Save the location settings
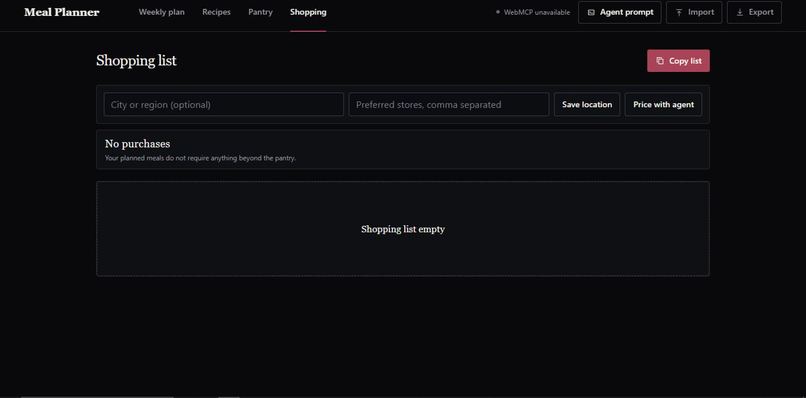Screen dimensions: 806x398 tap(587, 104)
